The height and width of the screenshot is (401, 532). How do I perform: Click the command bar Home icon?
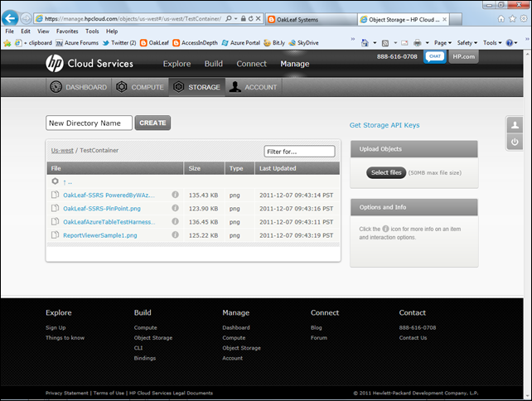(365, 43)
